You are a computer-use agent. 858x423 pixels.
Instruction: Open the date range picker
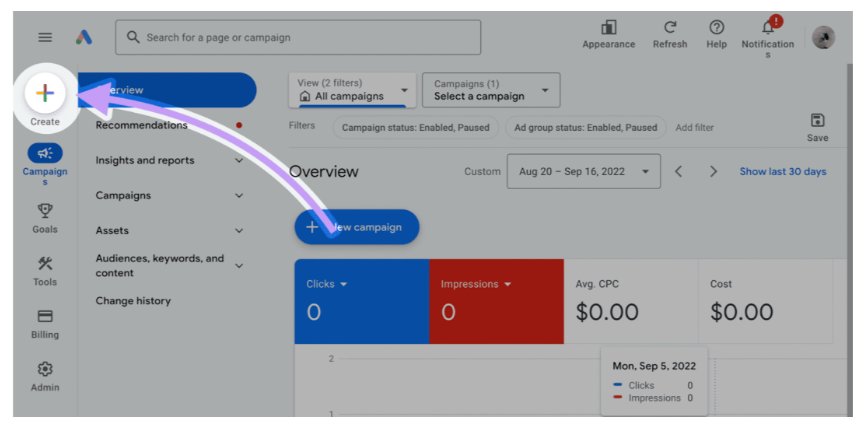[x=583, y=171]
